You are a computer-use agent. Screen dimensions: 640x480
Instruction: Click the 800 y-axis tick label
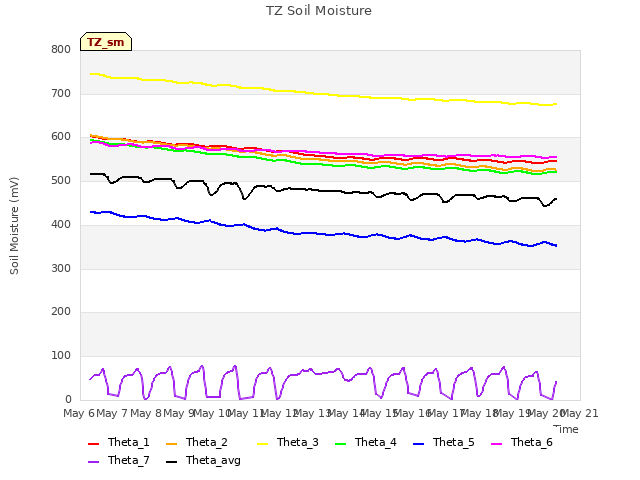point(61,49)
